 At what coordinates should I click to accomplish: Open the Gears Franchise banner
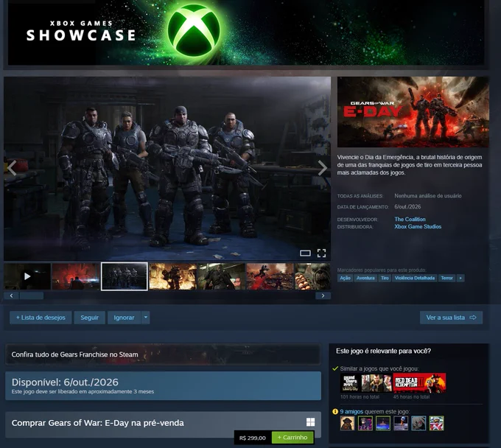(163, 354)
